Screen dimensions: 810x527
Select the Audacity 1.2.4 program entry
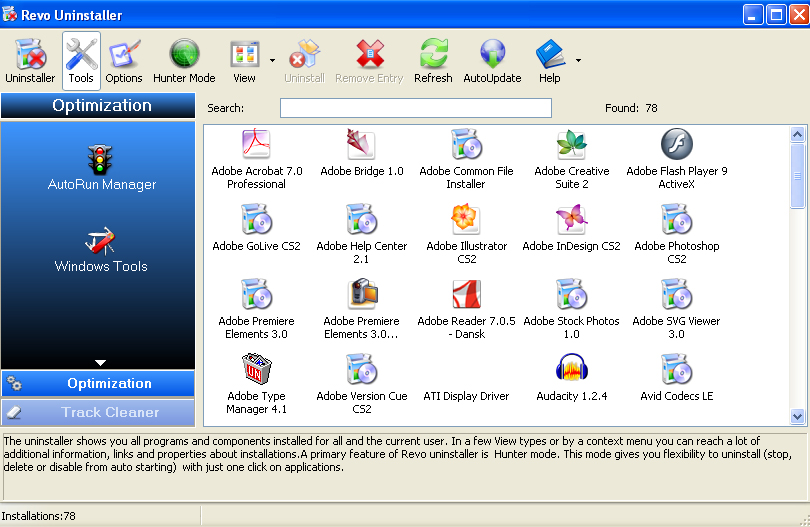571,377
